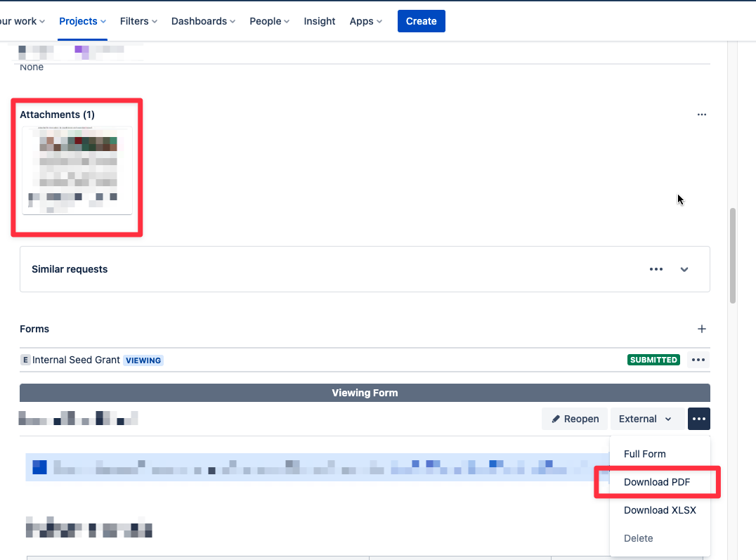The width and height of the screenshot is (756, 560).
Task: Open the Projects dropdown in the navigation
Action: (x=82, y=21)
